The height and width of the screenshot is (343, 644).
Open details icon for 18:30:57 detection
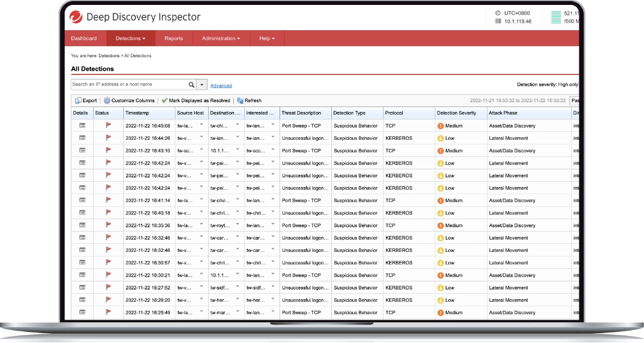click(82, 262)
